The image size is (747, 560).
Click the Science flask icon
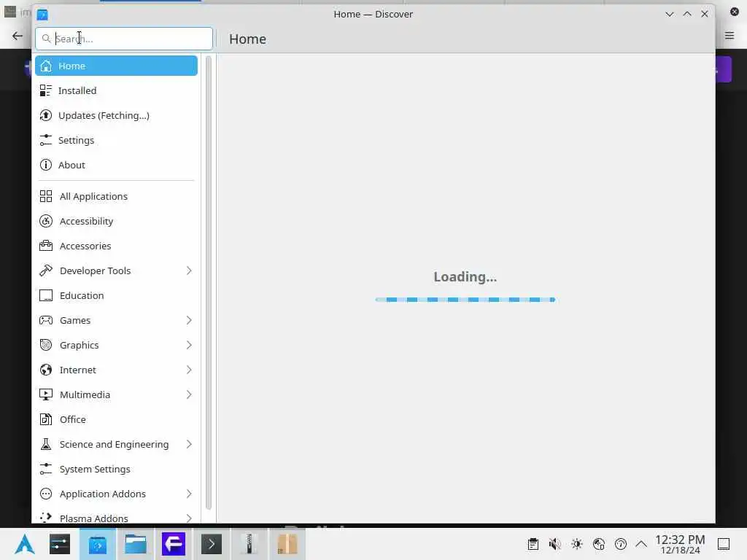[46, 444]
